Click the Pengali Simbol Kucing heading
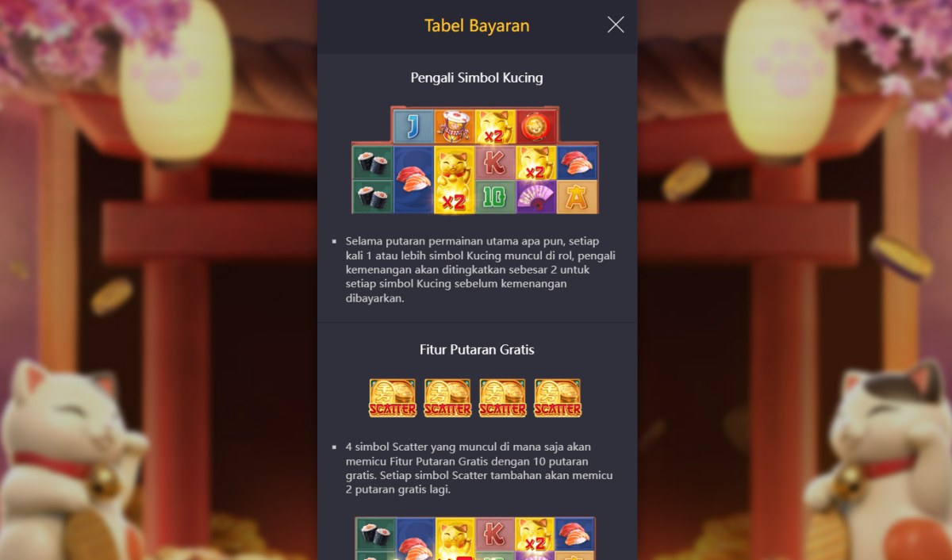952x560 pixels. [477, 78]
